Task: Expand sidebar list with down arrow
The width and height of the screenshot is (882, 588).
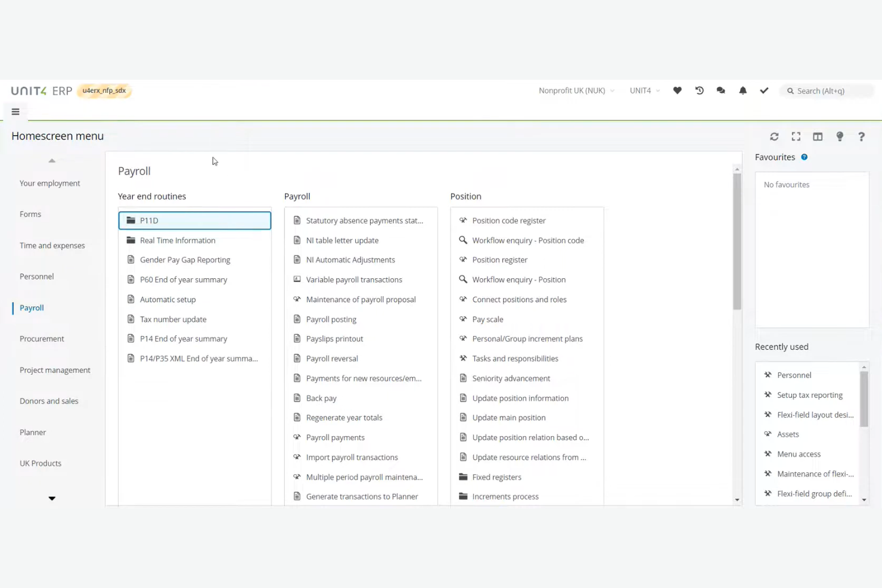Action: (x=52, y=498)
